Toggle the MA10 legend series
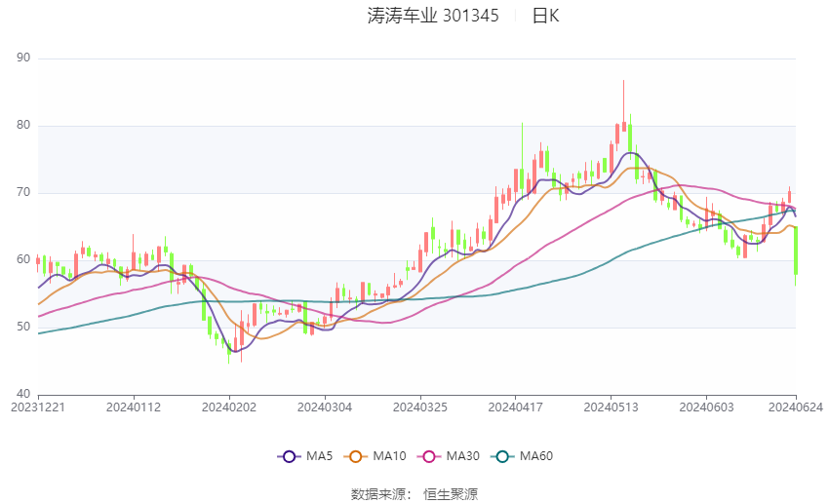Viewport: 829px width, 504px height. pos(375,456)
